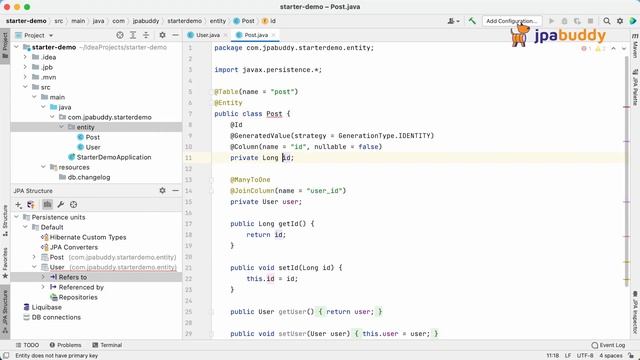The width and height of the screenshot is (640, 360).
Task: Click the second JPA Structure toolbar icon
Action: [31, 204]
